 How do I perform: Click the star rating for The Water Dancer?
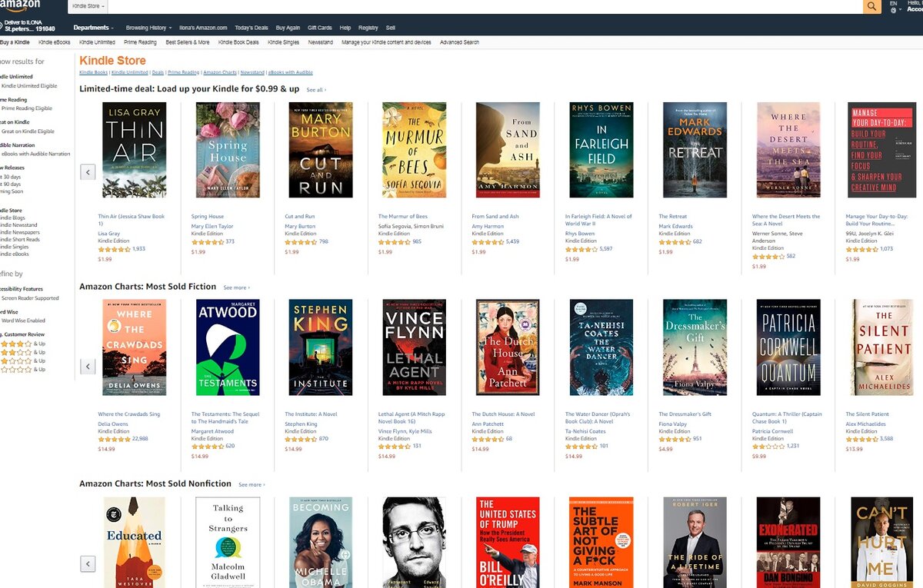(581, 447)
